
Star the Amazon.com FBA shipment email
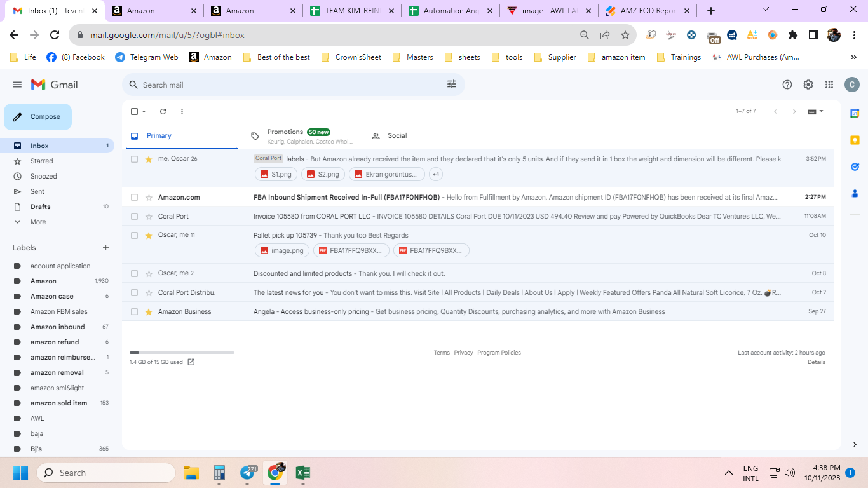coord(149,197)
